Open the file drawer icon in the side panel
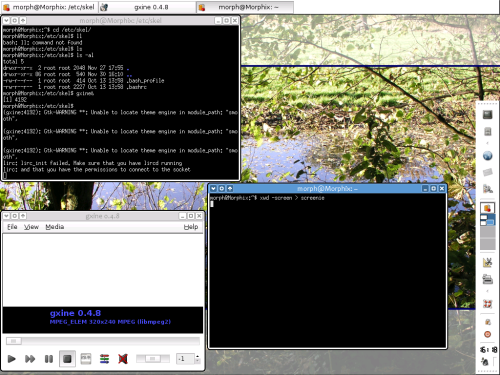The image size is (500, 375). 487,131
